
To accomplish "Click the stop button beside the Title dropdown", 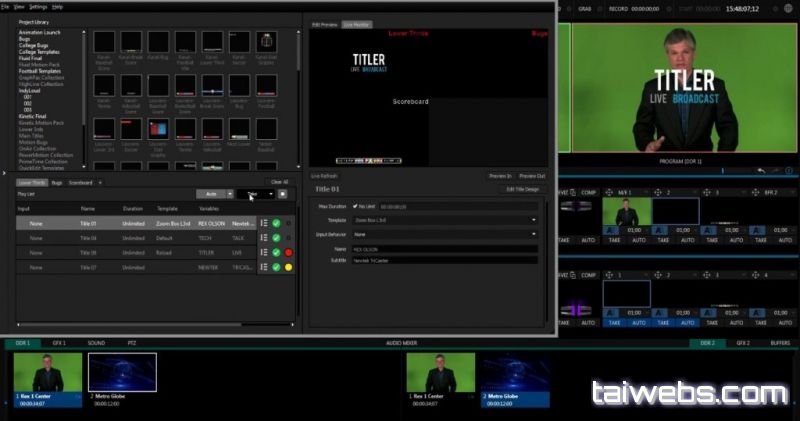I will [283, 194].
